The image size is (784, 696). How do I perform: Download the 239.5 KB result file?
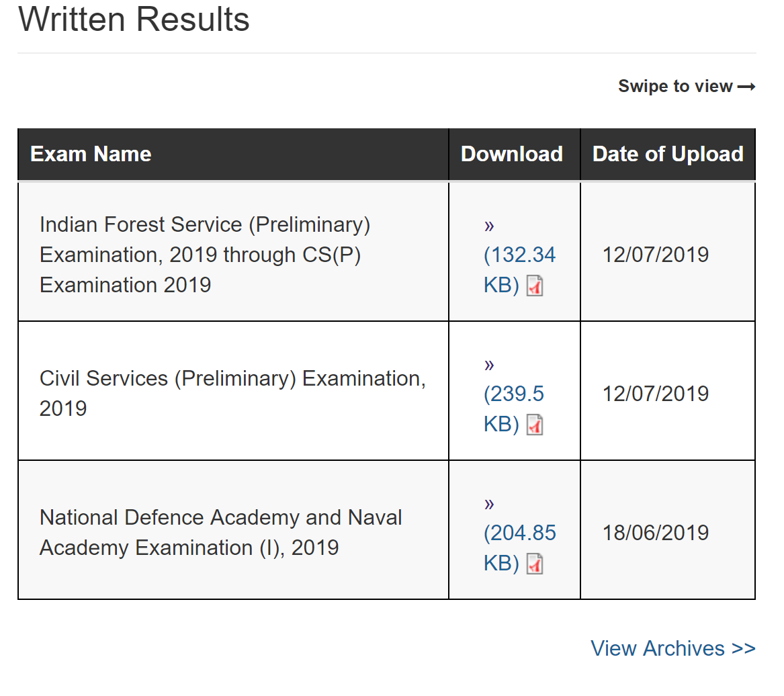click(513, 394)
